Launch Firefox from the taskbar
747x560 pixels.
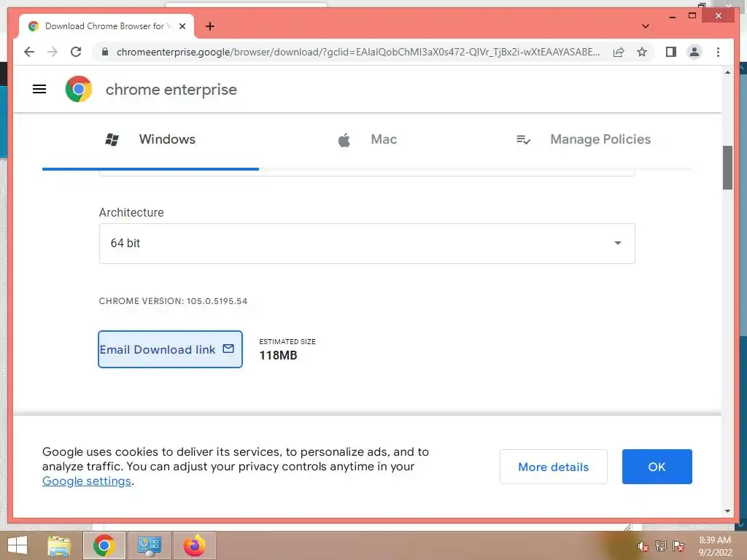194,545
